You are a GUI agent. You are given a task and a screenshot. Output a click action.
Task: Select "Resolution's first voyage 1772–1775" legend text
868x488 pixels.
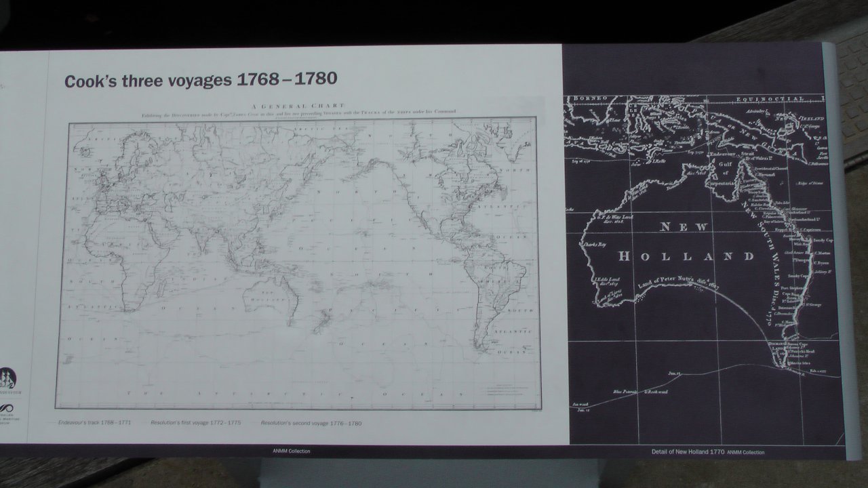pyautogui.click(x=196, y=423)
